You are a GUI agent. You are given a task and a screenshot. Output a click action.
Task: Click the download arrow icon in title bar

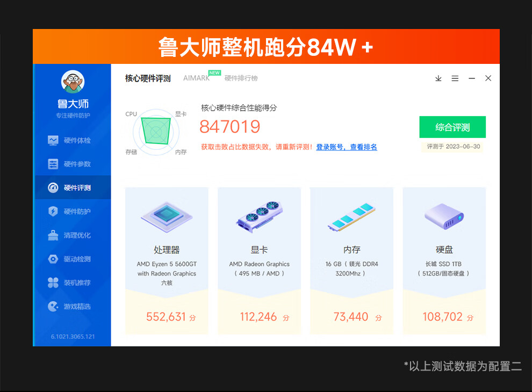click(x=438, y=78)
